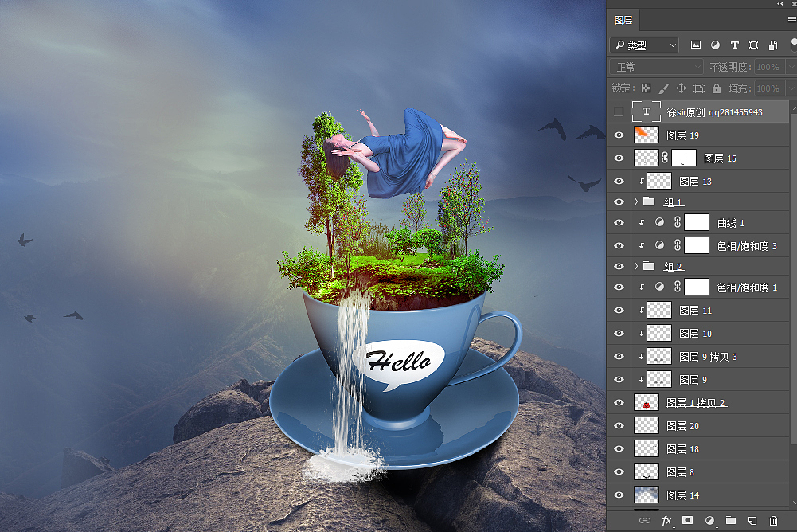Open layer filter 类型 dropdown
The image size is (797, 532).
click(x=644, y=45)
